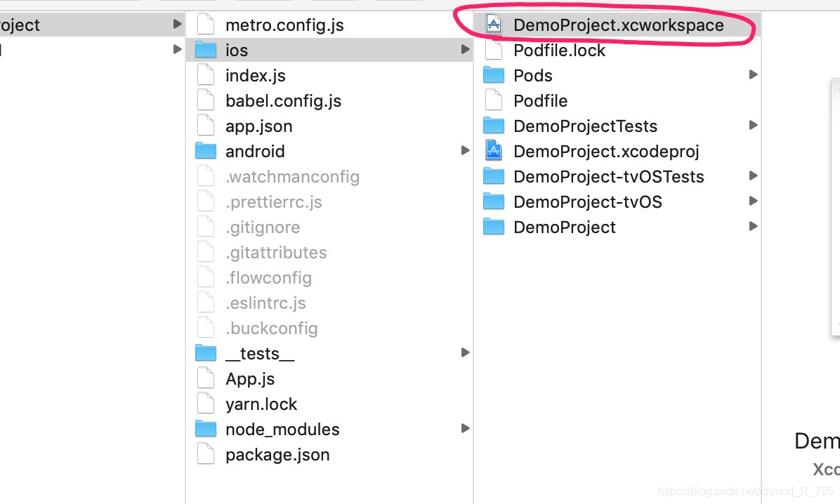The width and height of the screenshot is (840, 504).
Task: Select the node_modules folder name
Action: (282, 430)
